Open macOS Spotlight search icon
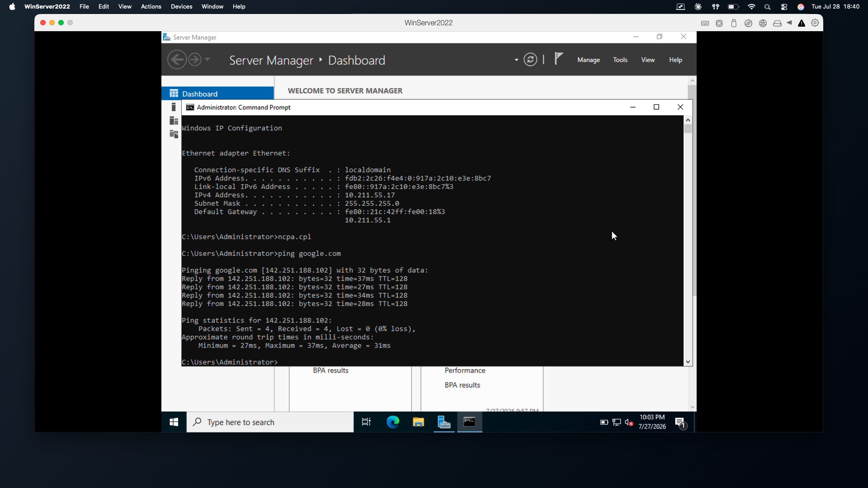 tap(767, 7)
